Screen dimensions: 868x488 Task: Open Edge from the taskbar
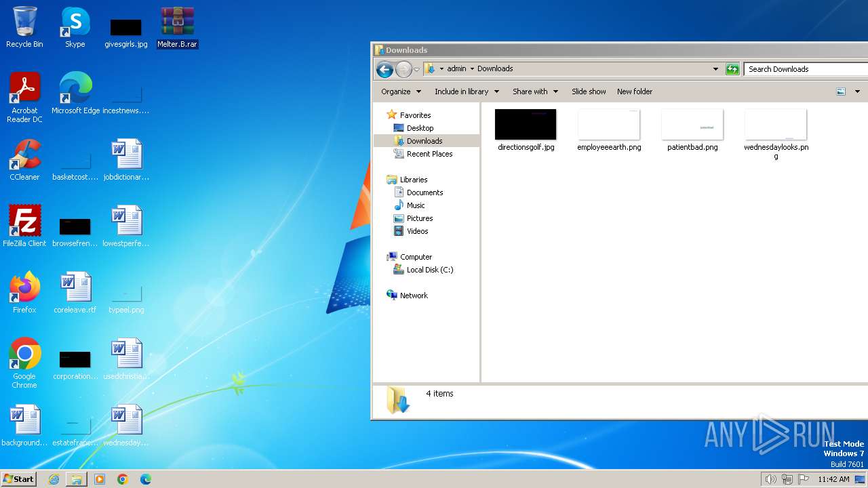tap(146, 479)
